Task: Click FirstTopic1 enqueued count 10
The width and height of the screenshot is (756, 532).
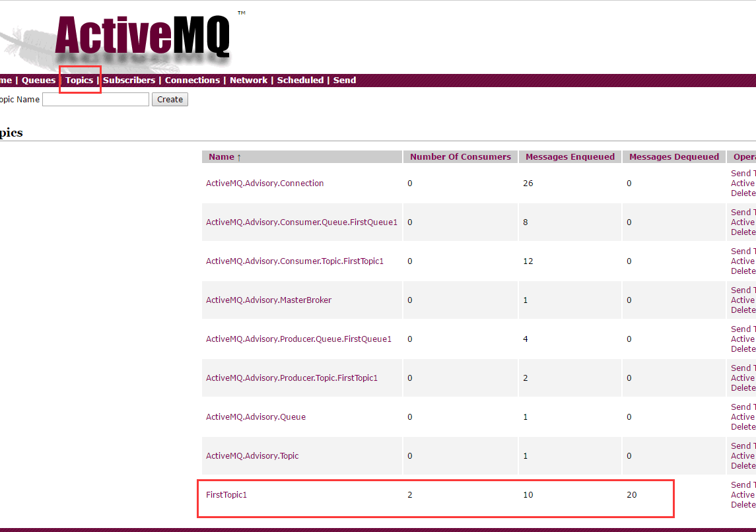Action: click(528, 495)
